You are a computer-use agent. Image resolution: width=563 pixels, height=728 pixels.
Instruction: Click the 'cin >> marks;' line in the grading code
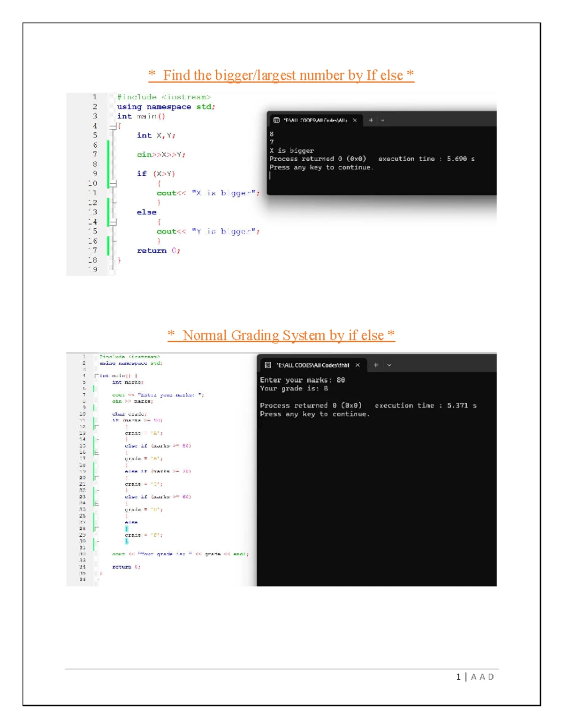pos(133,401)
